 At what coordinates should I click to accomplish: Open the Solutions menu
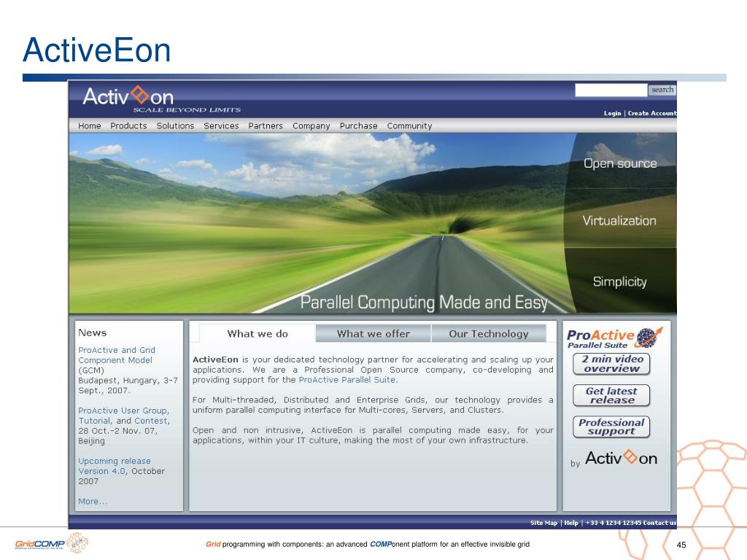point(175,125)
